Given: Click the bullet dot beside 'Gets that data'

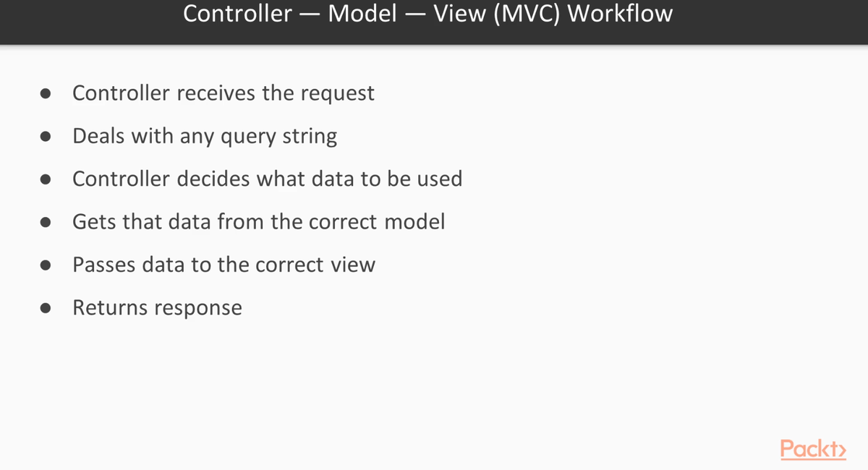Looking at the screenshot, I should pyautogui.click(x=46, y=222).
